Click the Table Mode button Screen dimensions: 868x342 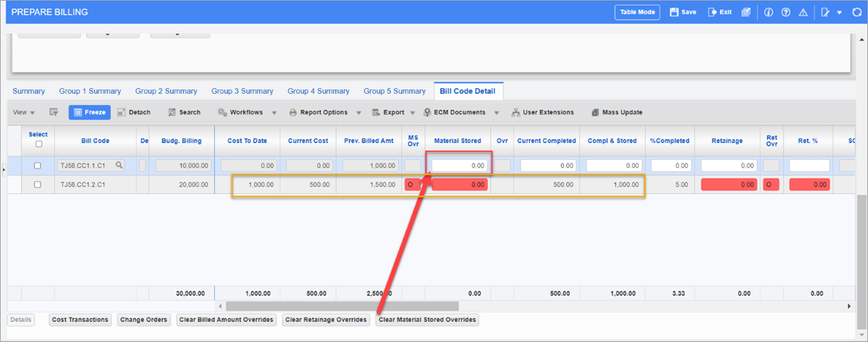[637, 12]
